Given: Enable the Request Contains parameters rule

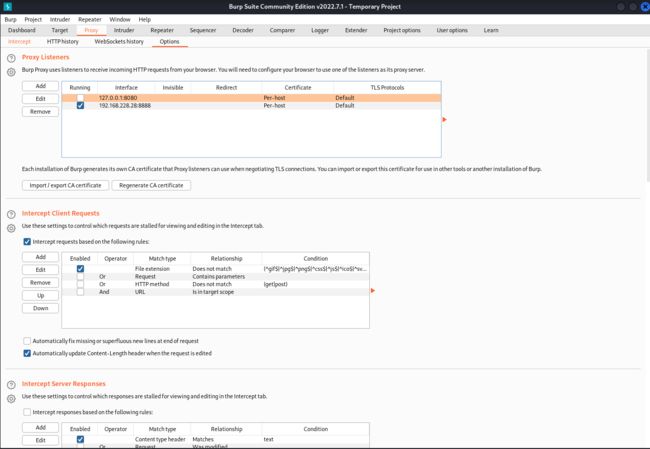Looking at the screenshot, I should point(80,277).
